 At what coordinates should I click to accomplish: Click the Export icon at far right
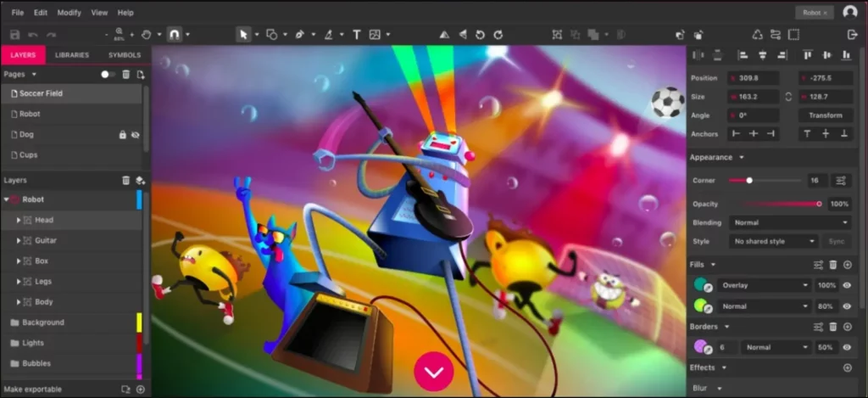point(852,34)
